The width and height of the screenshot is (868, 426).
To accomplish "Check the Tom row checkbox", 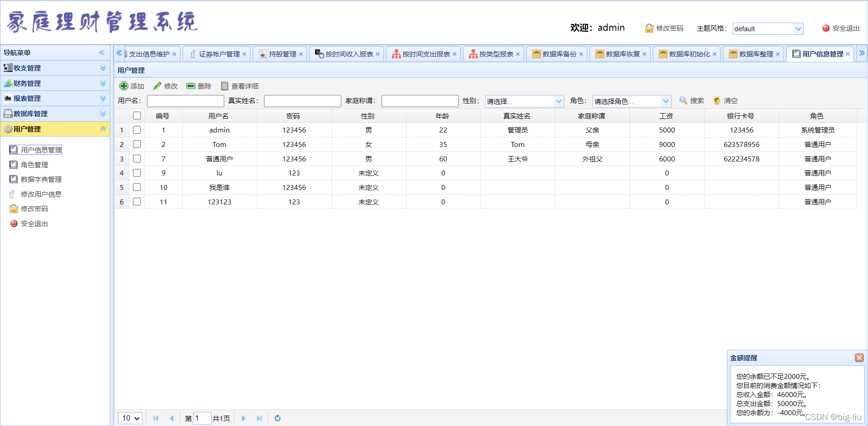I will [x=137, y=144].
